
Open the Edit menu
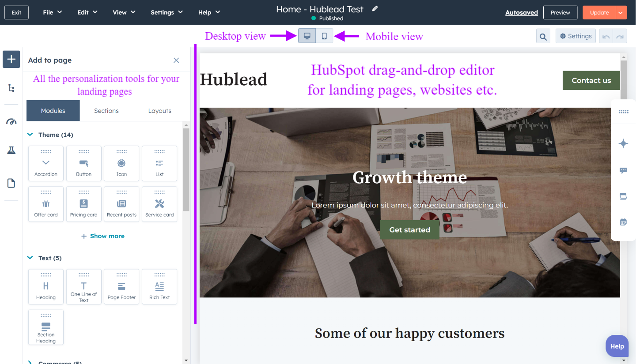87,12
